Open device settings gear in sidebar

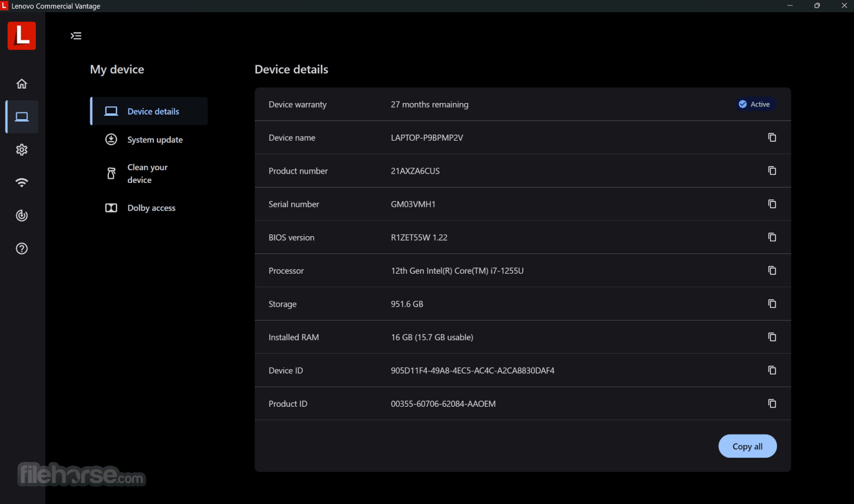point(21,150)
